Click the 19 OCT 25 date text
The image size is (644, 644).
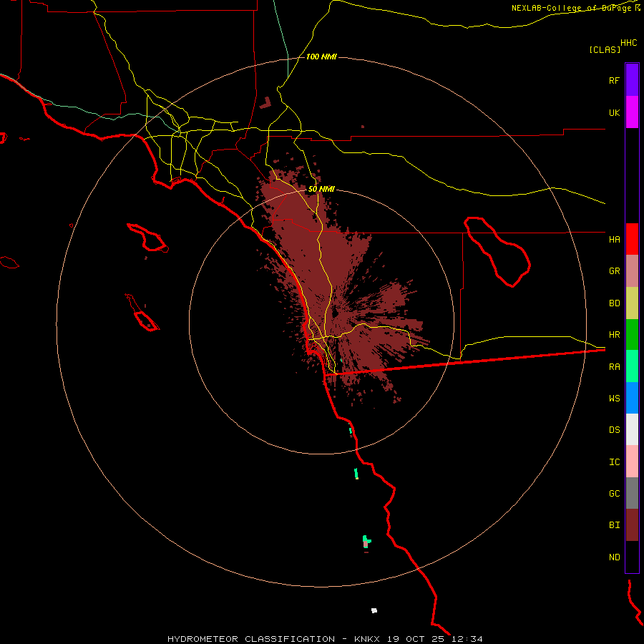coord(416,639)
